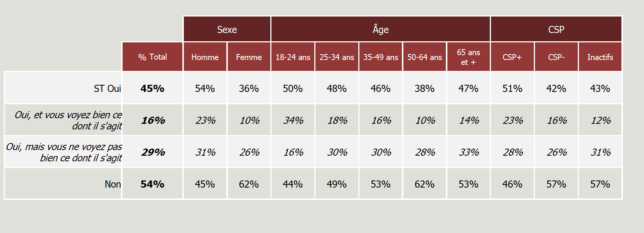Screen dimensions: 644x233
Task: Select the CSP- column header
Action: [556, 57]
